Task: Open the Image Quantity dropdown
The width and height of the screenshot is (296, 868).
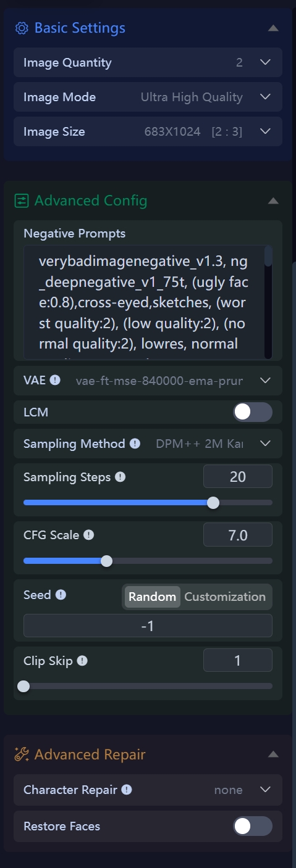Action: tap(148, 62)
